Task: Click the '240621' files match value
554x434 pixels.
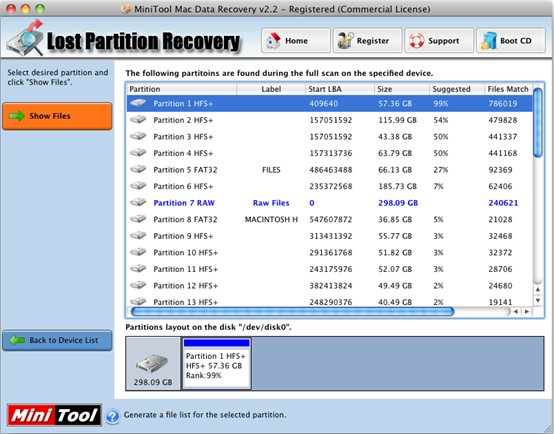Action: tap(503, 203)
